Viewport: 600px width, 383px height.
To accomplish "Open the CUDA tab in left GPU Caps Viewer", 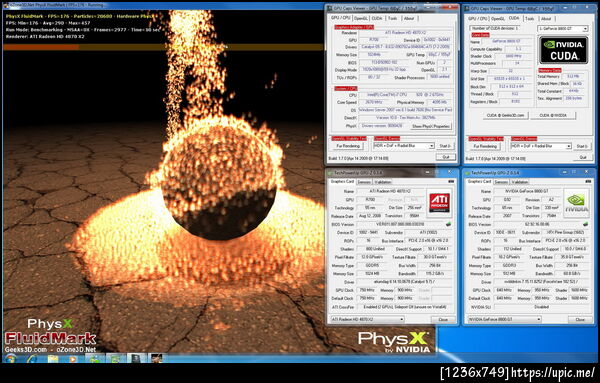I will tap(377, 18).
